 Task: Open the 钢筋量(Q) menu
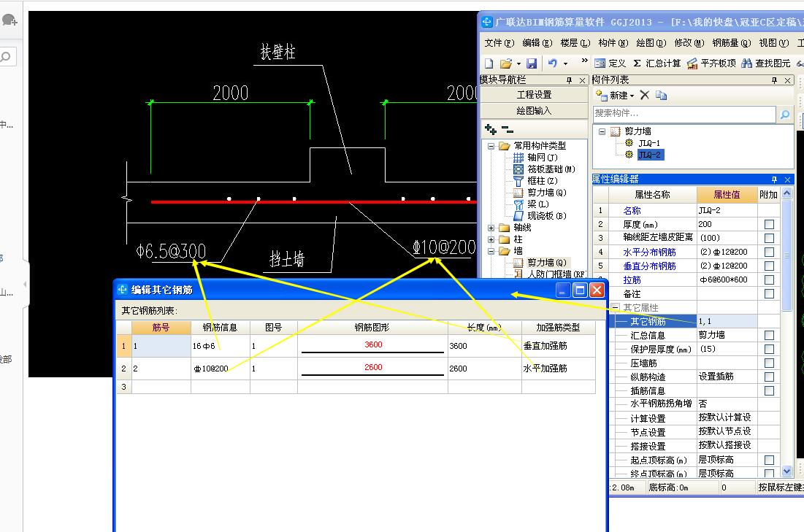(731, 43)
